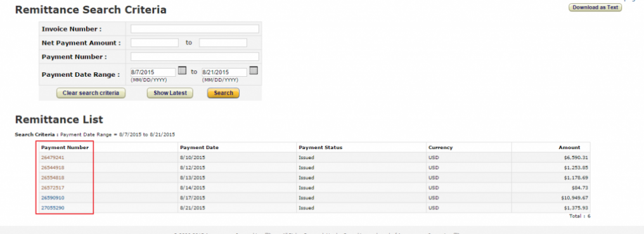Image resolution: width=644 pixels, height=234 pixels.
Task: Select the minimum Net Payment Amount field
Action: click(155, 42)
